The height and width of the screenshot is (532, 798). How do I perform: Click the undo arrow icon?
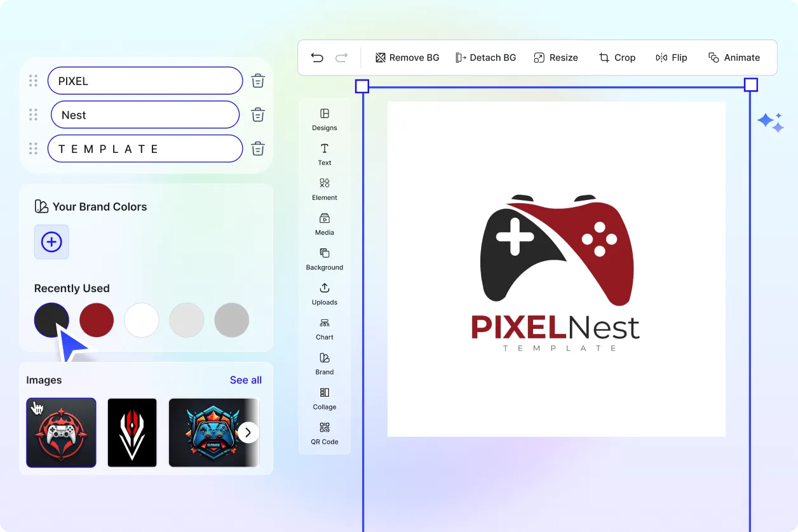[x=317, y=58]
